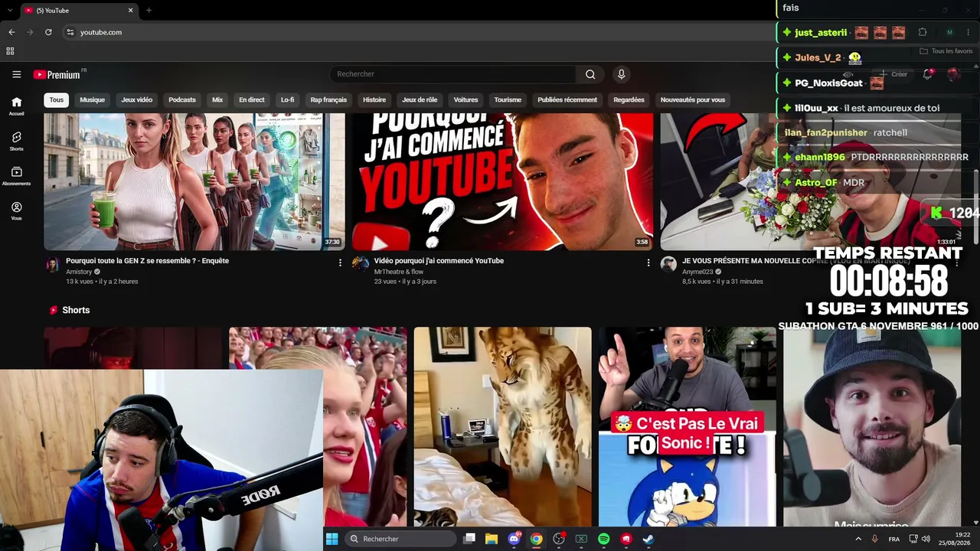
Task: Filter the feed by Musique
Action: coord(93,99)
